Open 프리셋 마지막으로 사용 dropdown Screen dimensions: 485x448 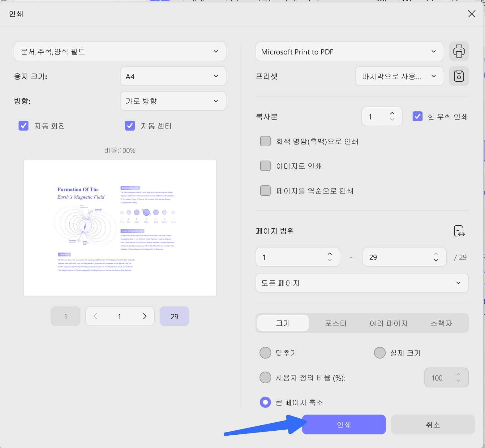point(400,76)
